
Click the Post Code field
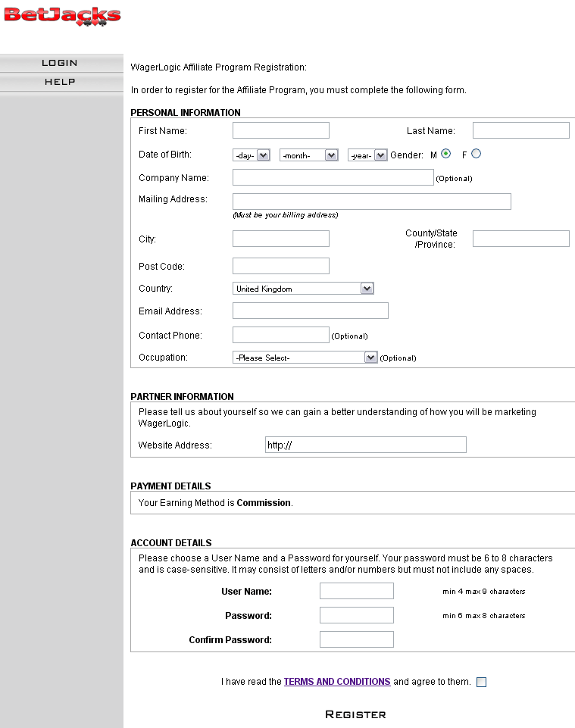coord(281,266)
